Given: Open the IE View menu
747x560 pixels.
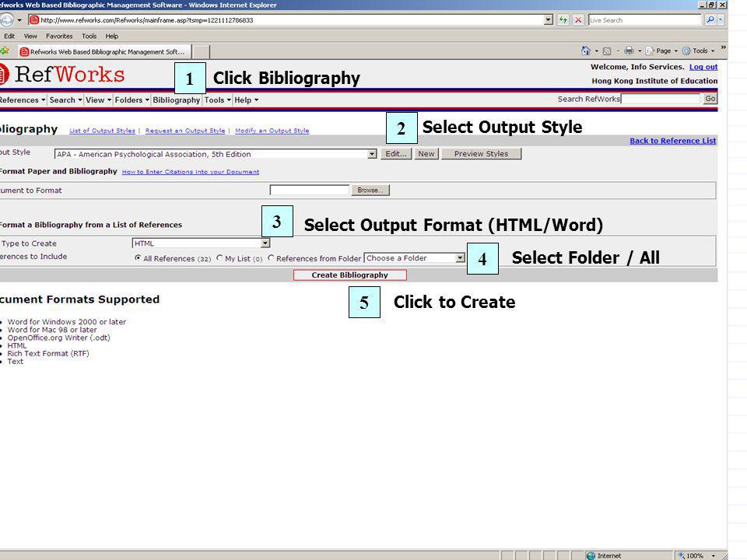Looking at the screenshot, I should pos(30,37).
